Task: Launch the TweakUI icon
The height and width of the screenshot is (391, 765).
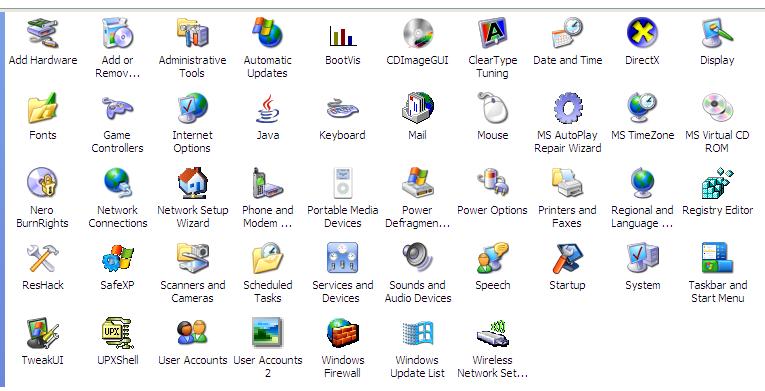Action: [42, 333]
